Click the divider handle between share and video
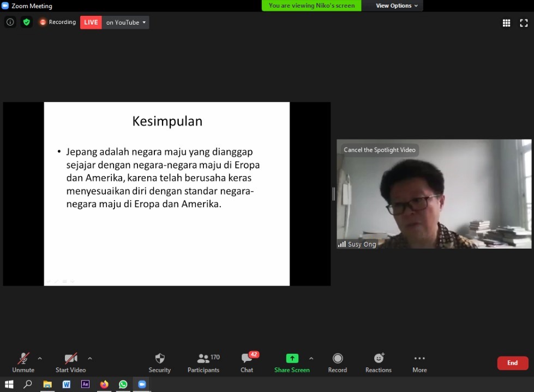 pos(334,194)
